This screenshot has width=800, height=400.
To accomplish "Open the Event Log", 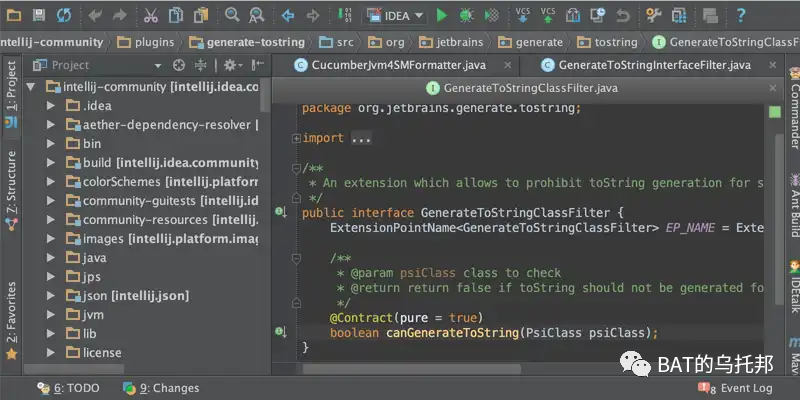I will pos(735,389).
